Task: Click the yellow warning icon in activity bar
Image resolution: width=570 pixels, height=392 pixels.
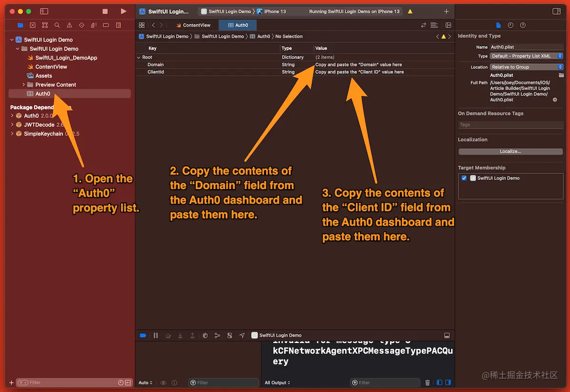Action: [410, 11]
